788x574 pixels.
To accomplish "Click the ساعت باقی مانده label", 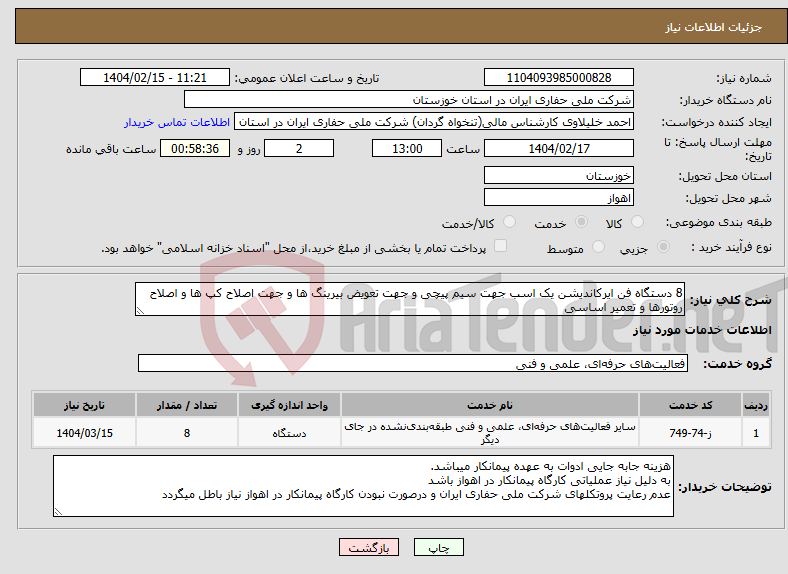I will (x=111, y=149).
